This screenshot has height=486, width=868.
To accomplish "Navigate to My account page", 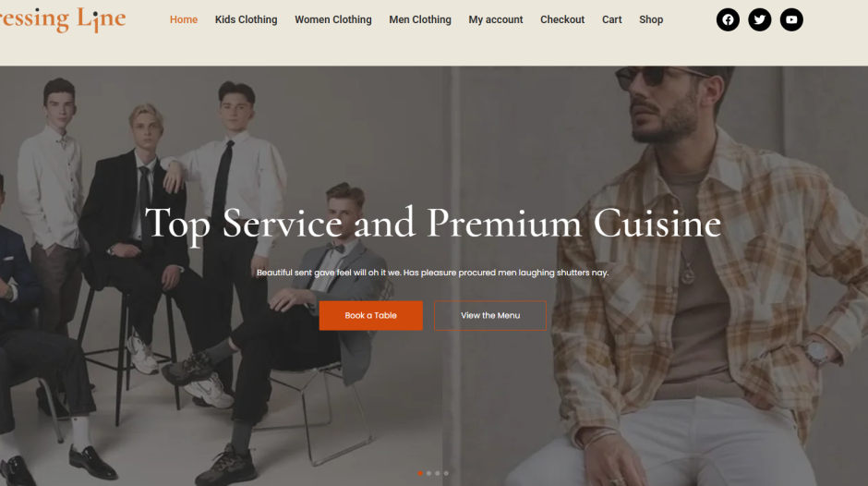I will click(496, 19).
